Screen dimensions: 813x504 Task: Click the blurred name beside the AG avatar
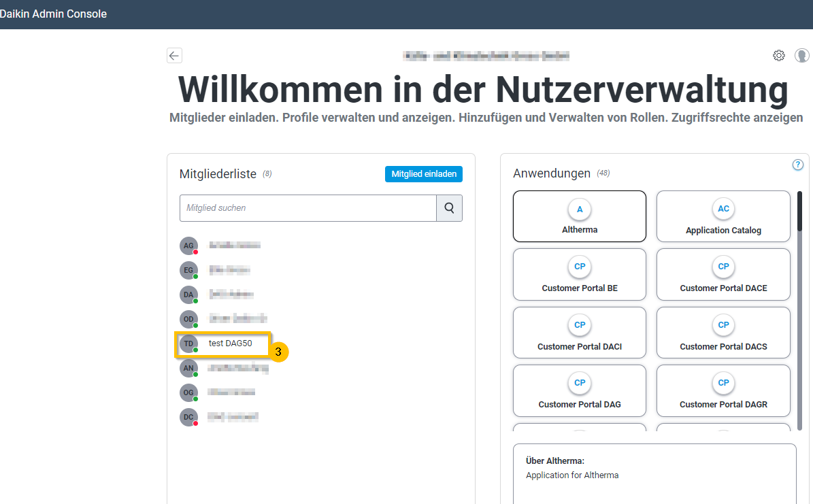point(234,246)
